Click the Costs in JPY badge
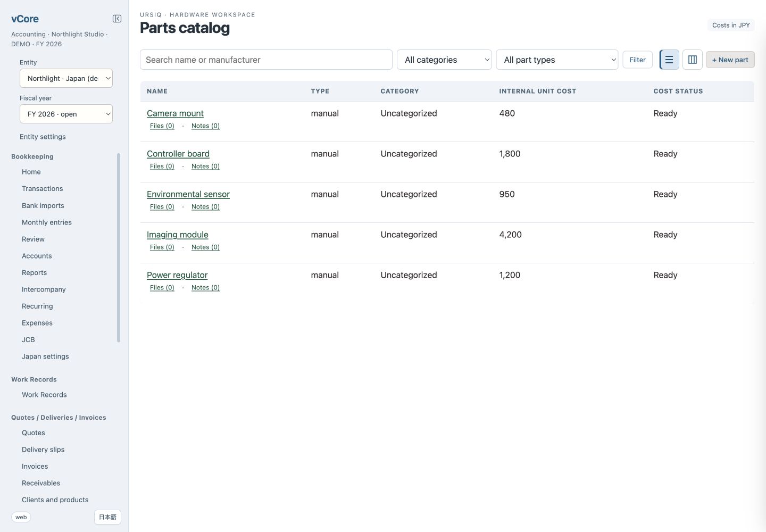This screenshot has width=766, height=532. [731, 25]
